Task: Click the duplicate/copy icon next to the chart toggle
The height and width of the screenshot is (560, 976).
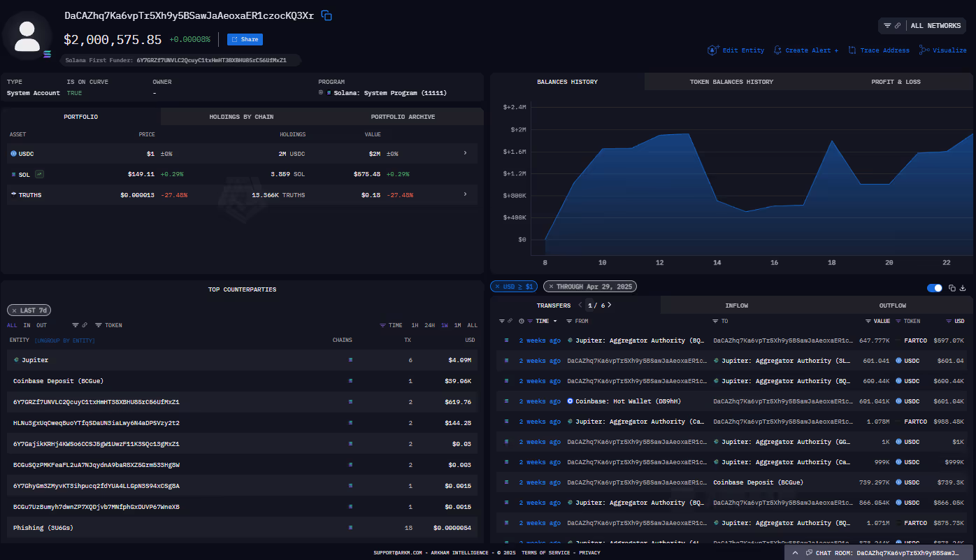Action: click(x=952, y=287)
